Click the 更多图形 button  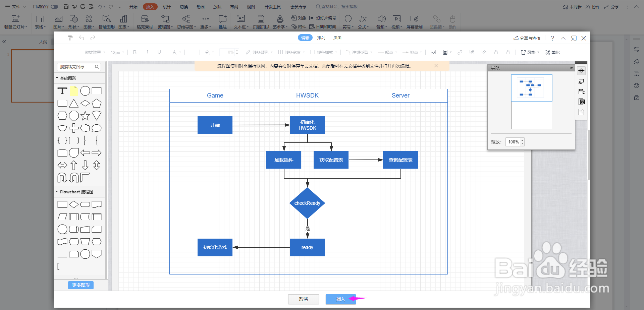[x=81, y=285]
